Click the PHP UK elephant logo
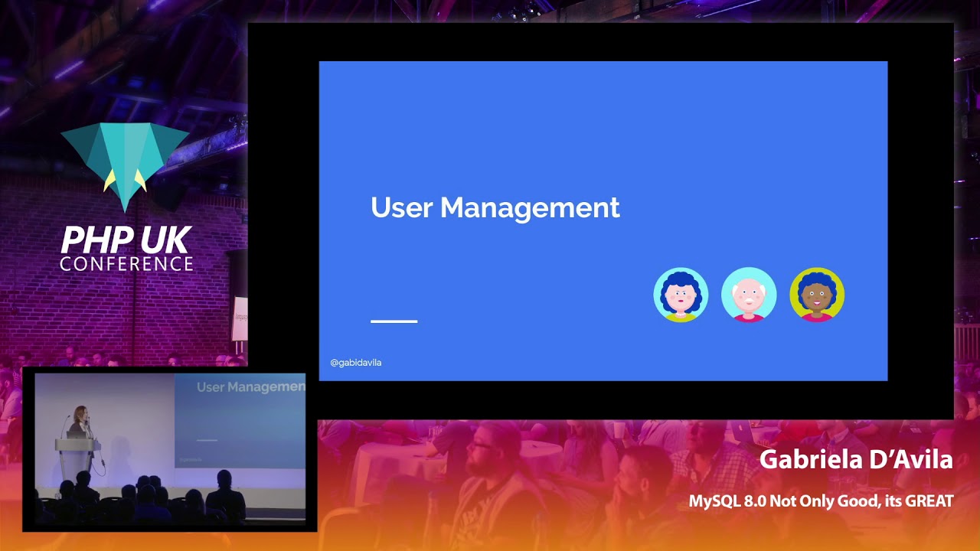 tap(125, 168)
